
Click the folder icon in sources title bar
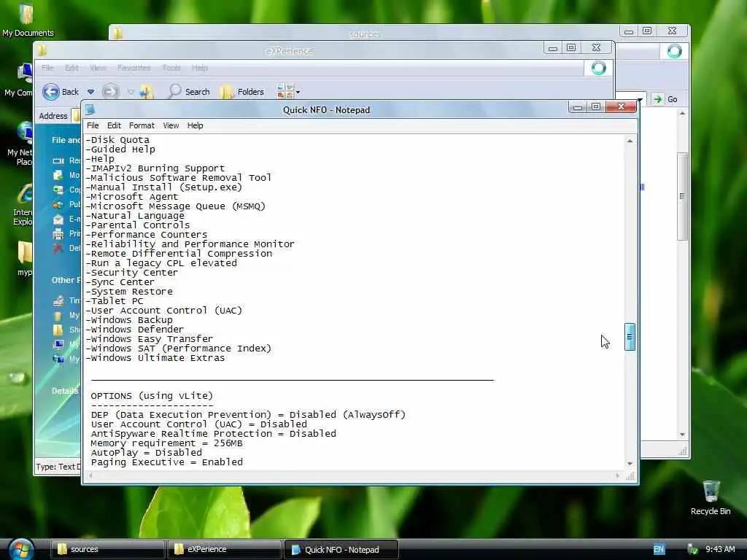[x=117, y=33]
